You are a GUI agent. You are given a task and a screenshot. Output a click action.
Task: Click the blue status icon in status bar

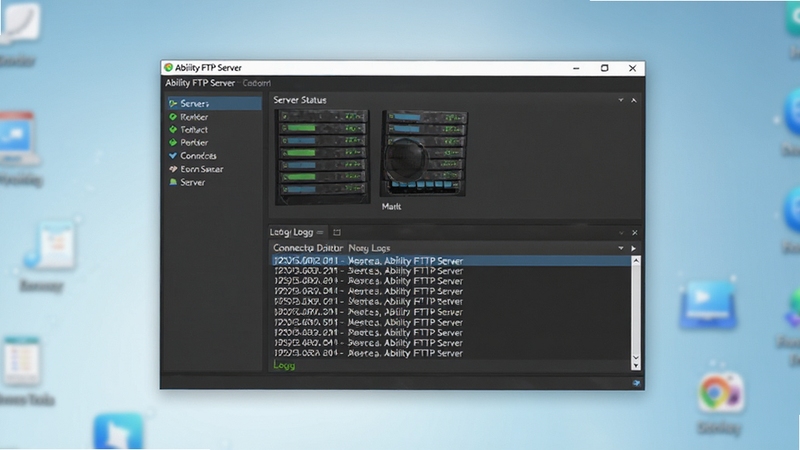pos(636,383)
